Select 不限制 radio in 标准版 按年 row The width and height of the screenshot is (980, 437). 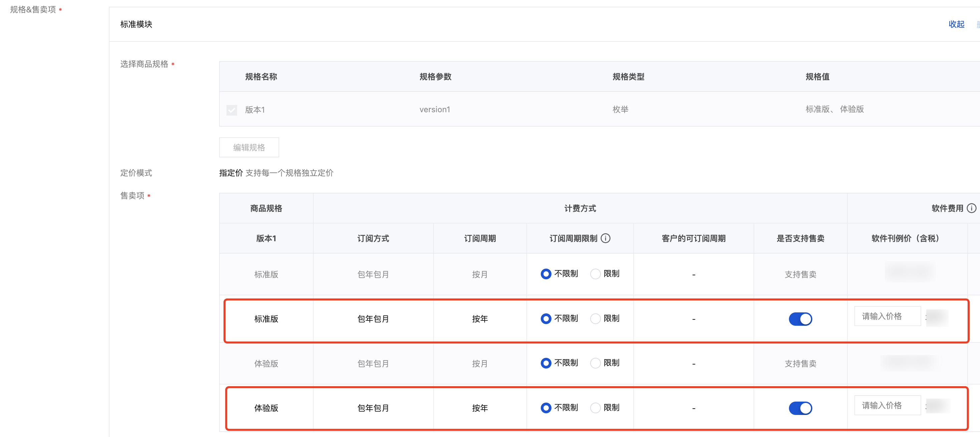pyautogui.click(x=546, y=319)
